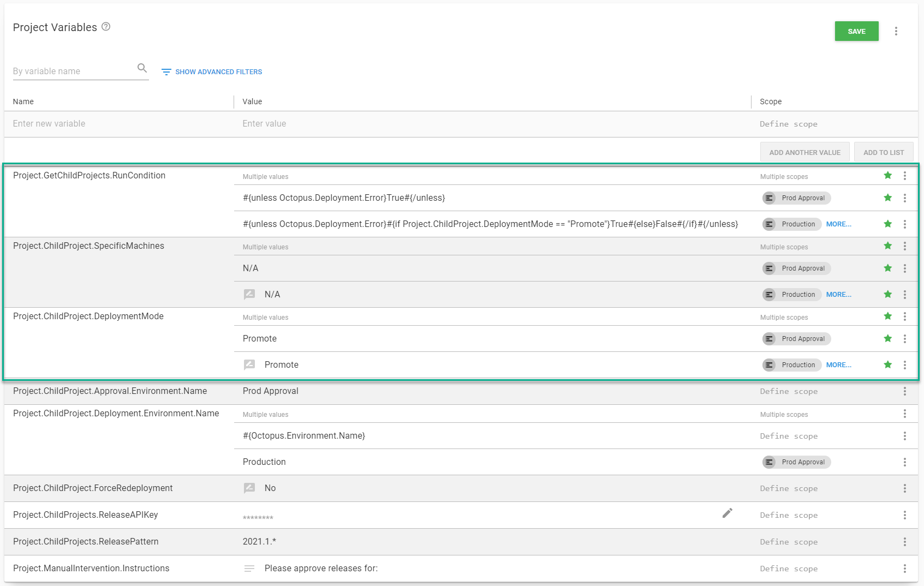
Task: Click prompt icon on ForceRedeployment value
Action: (249, 488)
